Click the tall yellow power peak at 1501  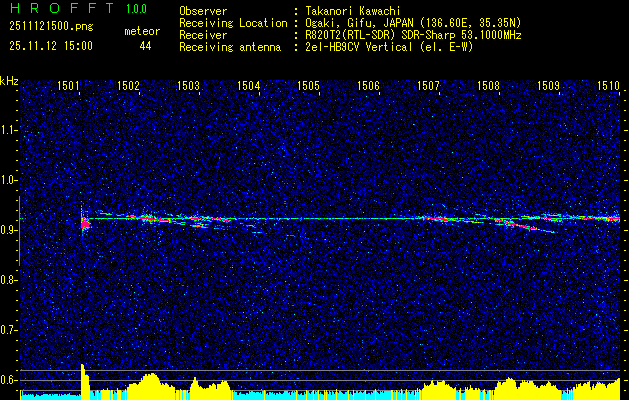point(84,382)
